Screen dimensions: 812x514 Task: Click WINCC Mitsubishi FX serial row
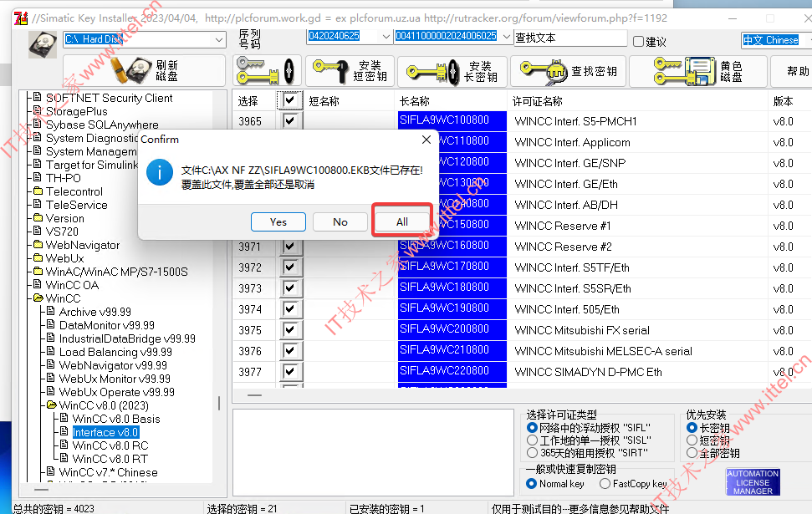(x=582, y=330)
